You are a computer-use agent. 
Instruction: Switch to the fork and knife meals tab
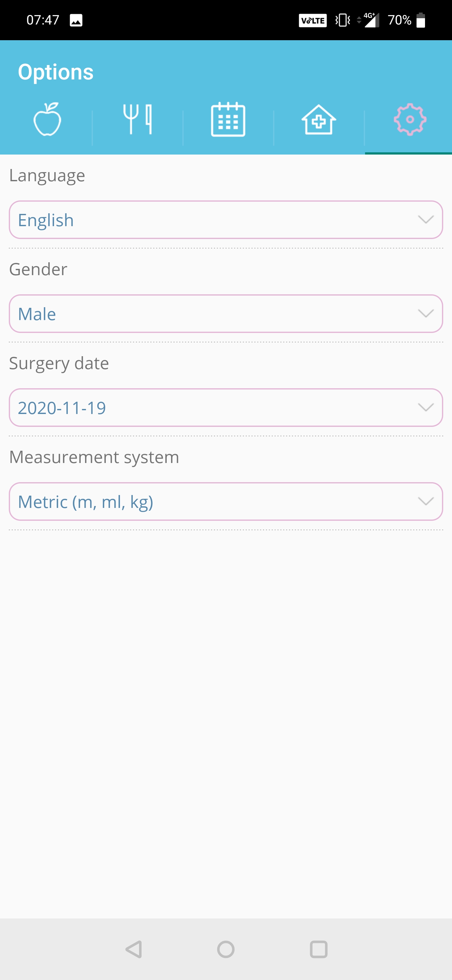137,119
